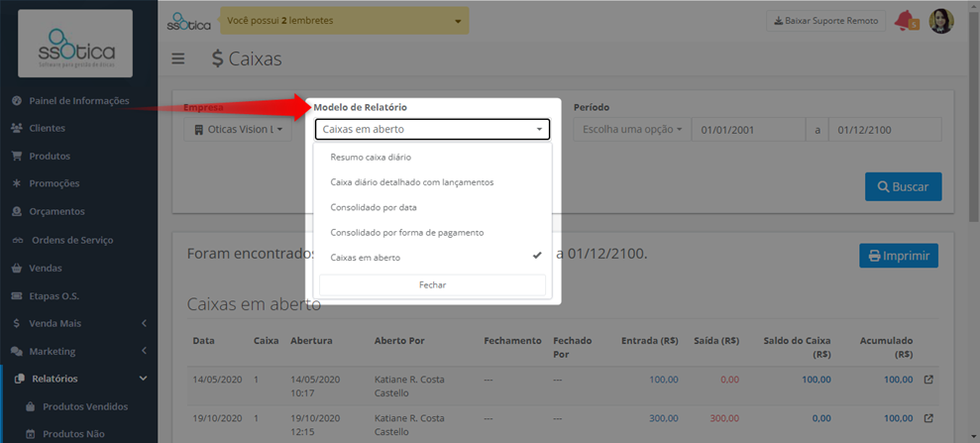
Task: Click Fechar to close the list
Action: point(432,284)
